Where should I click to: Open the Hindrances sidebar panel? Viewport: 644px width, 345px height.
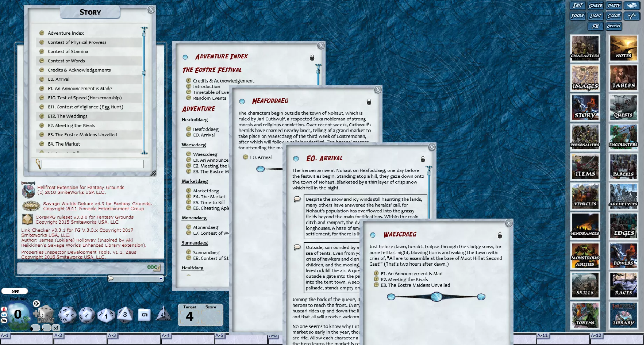click(x=585, y=226)
